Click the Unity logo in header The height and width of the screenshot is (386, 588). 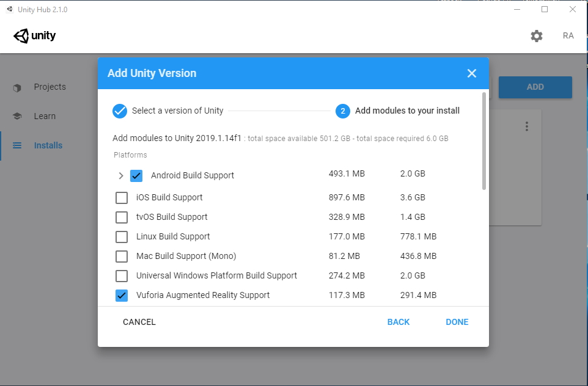point(34,36)
